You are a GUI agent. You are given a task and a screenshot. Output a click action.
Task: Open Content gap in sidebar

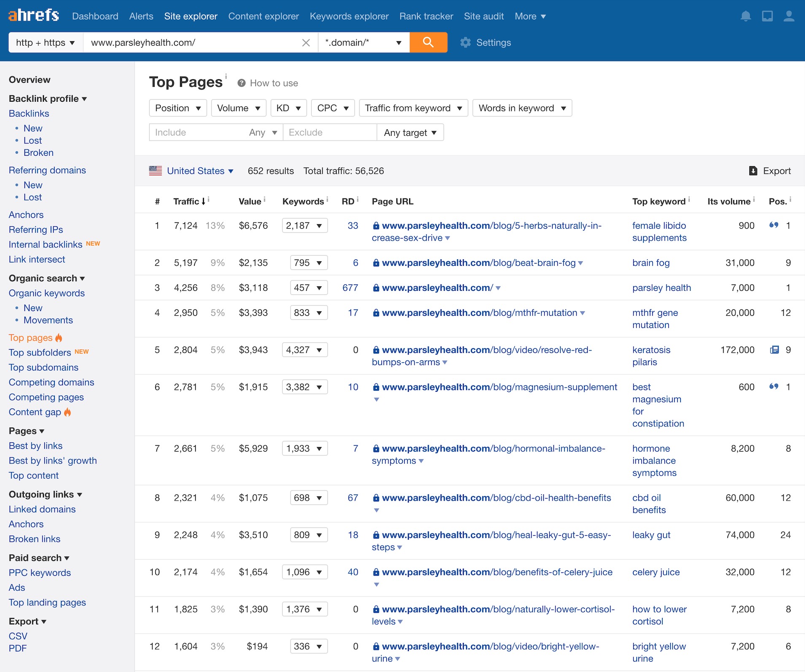coord(35,412)
